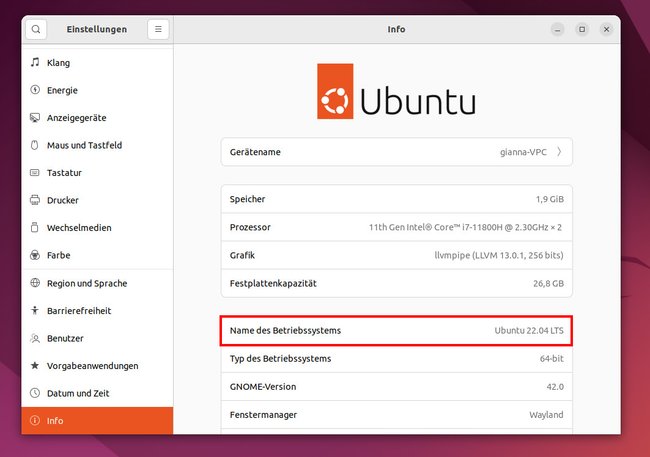Viewport: 650px width, 457px height.
Task: Choose Farbe in the sidebar
Action: [x=97, y=255]
